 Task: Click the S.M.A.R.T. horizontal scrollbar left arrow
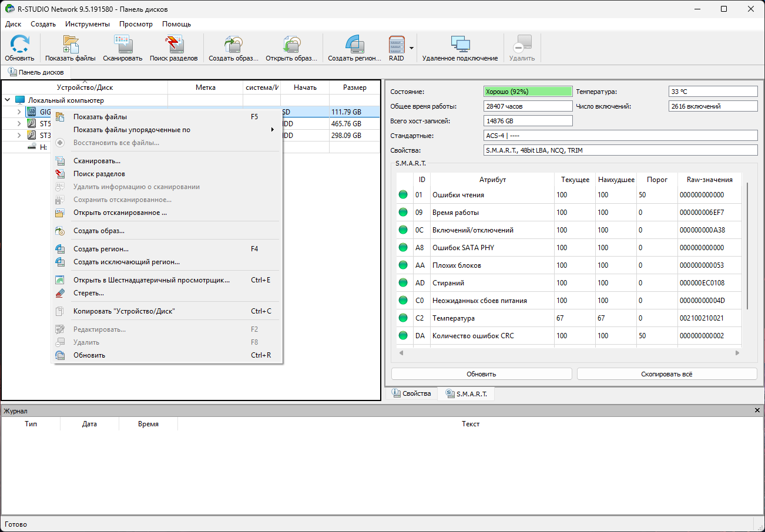401,353
